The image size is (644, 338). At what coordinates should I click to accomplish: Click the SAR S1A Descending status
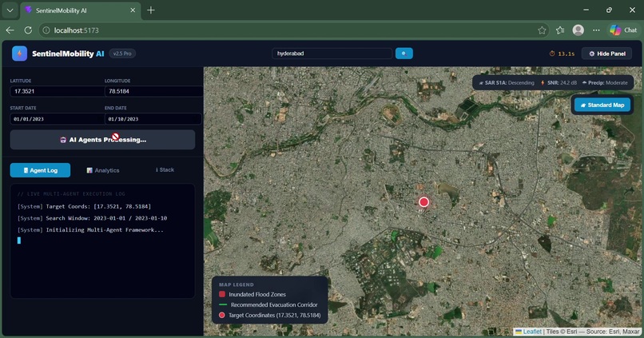click(507, 82)
